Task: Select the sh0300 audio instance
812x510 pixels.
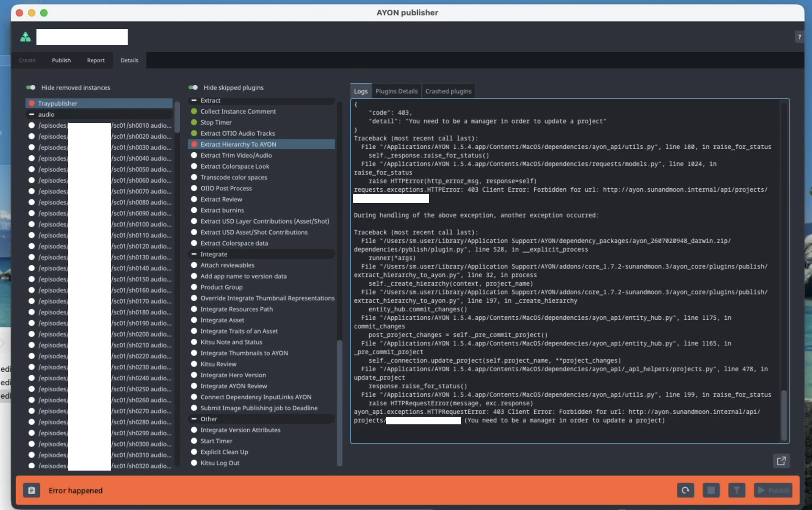Action: tap(99, 444)
